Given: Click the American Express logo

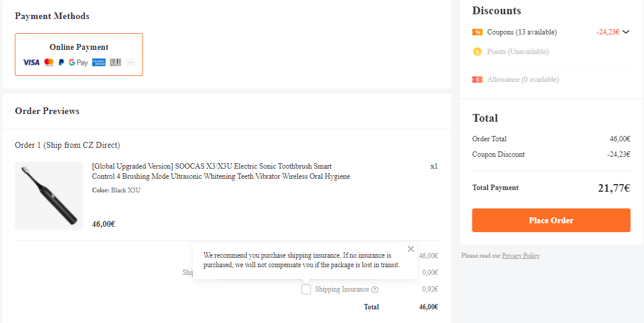Looking at the screenshot, I should (99, 62).
